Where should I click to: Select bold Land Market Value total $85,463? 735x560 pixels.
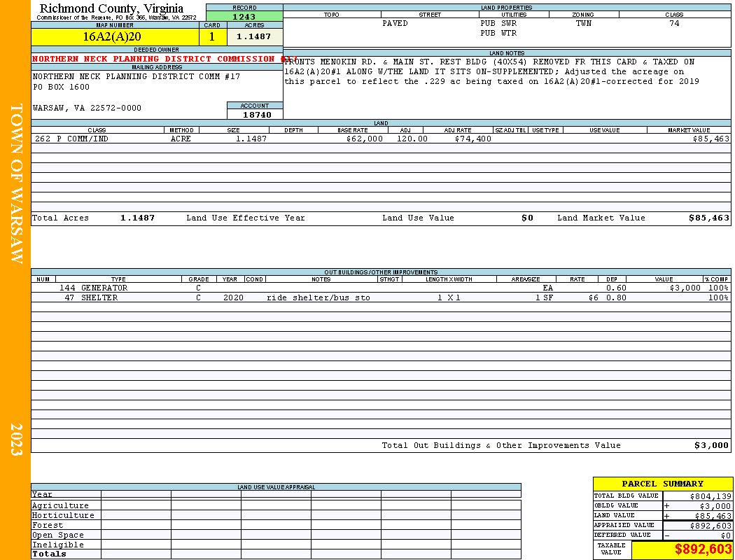[708, 218]
